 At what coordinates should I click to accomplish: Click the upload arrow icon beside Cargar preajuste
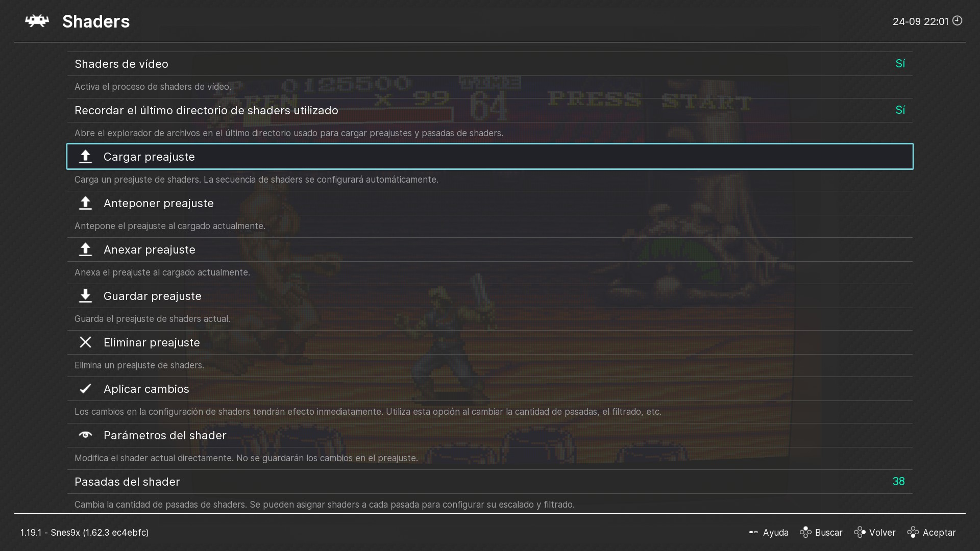point(85,157)
